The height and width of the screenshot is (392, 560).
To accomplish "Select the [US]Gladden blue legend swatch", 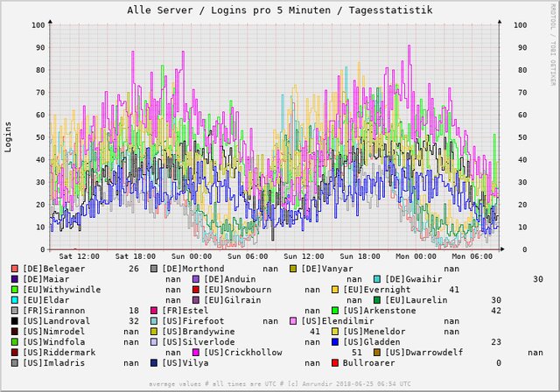I will [337, 342].
